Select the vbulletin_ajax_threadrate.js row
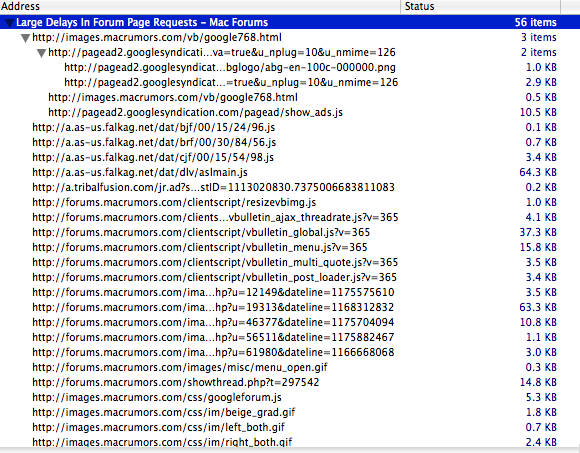The height and width of the screenshot is (453, 580). coord(290,217)
